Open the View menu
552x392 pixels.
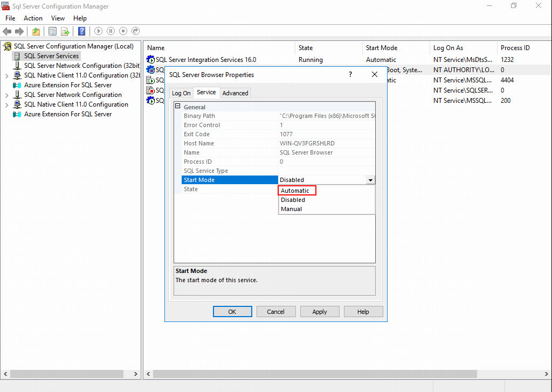(x=58, y=18)
